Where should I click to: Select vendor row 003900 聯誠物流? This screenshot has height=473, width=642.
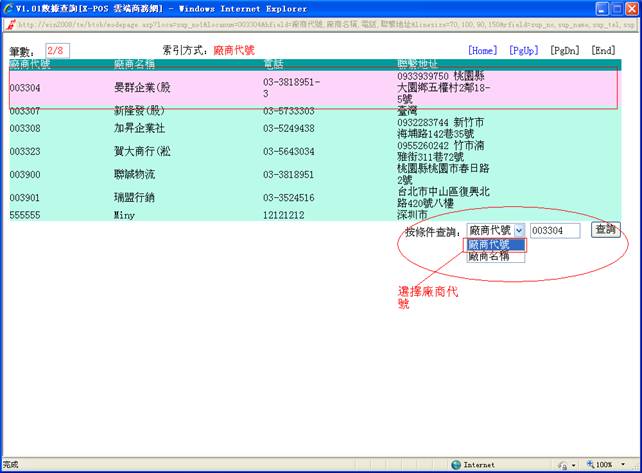[200, 175]
